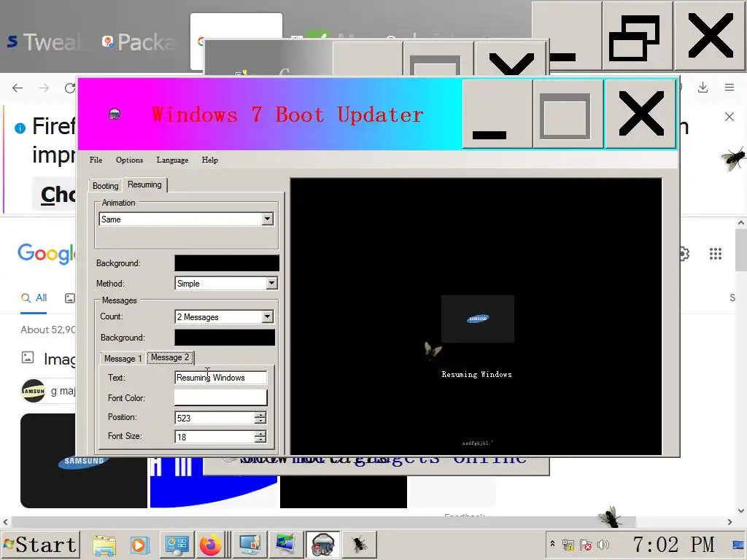This screenshot has width=747, height=560.
Task: Open the message Count dropdown
Action: click(x=267, y=316)
